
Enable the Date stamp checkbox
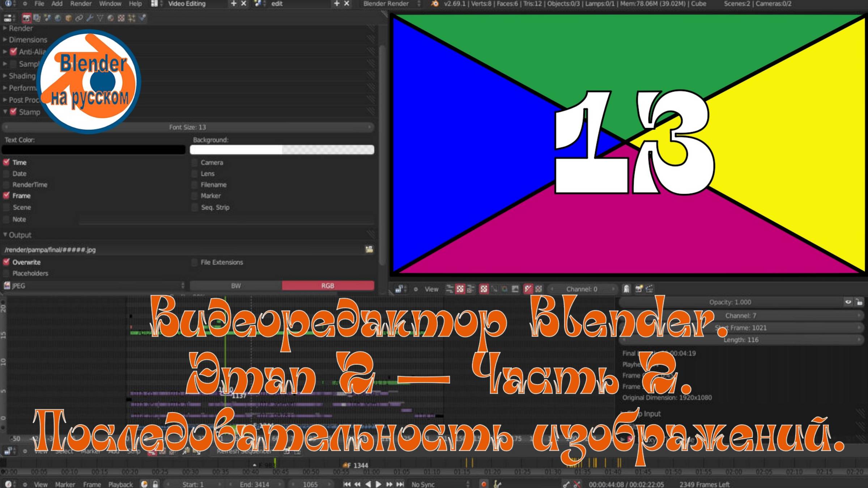pos(6,174)
